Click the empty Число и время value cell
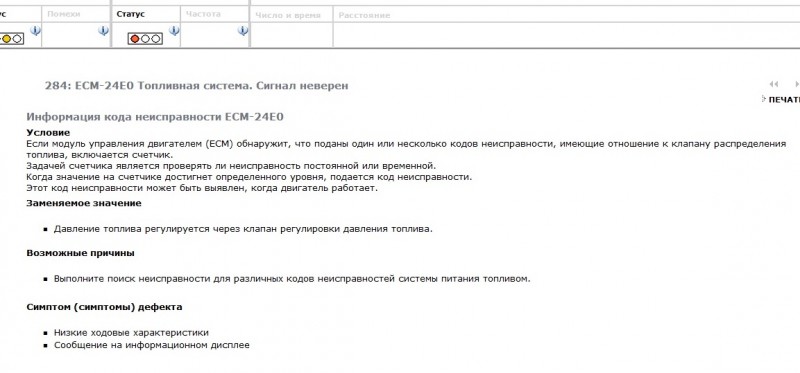800x373 pixels. click(291, 35)
